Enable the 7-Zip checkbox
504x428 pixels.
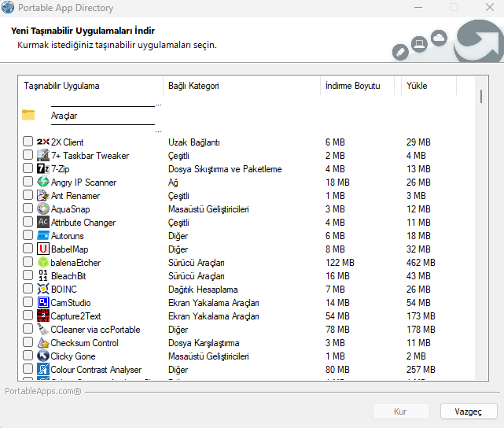[28, 168]
